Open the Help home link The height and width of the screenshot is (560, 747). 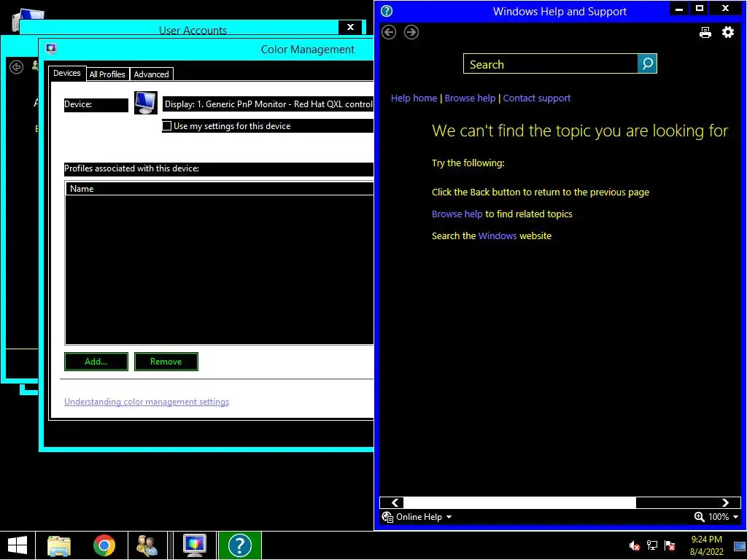tap(414, 98)
